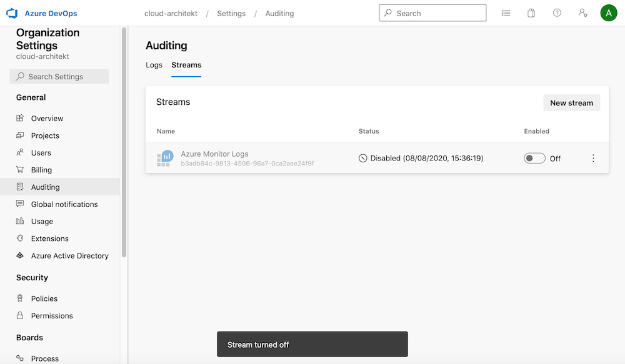Click the Users sidebar icon
The image size is (625, 364).
(x=20, y=152)
